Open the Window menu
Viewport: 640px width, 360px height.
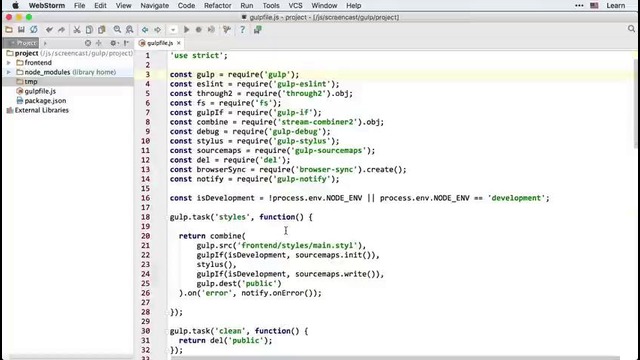coord(324,6)
